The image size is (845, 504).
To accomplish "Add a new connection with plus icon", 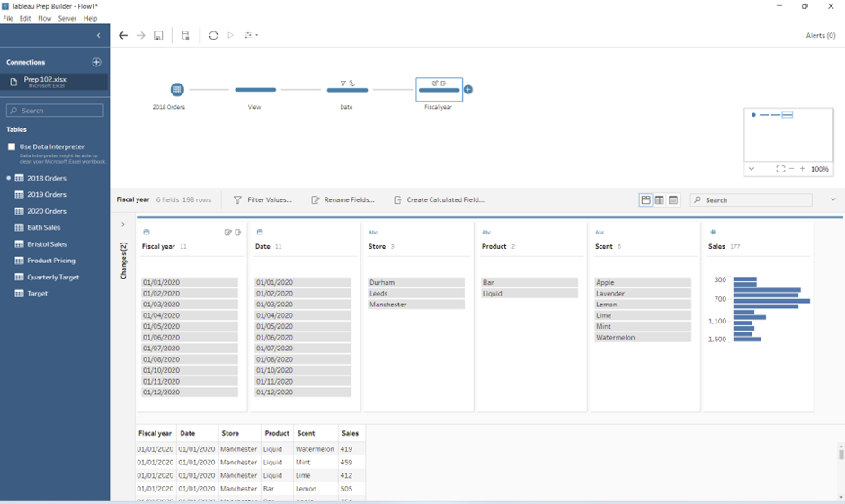I will [x=96, y=62].
